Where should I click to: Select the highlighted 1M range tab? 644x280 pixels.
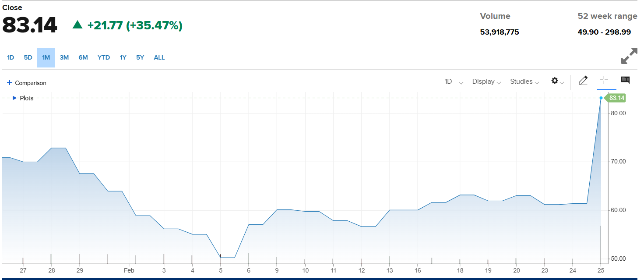(46, 57)
